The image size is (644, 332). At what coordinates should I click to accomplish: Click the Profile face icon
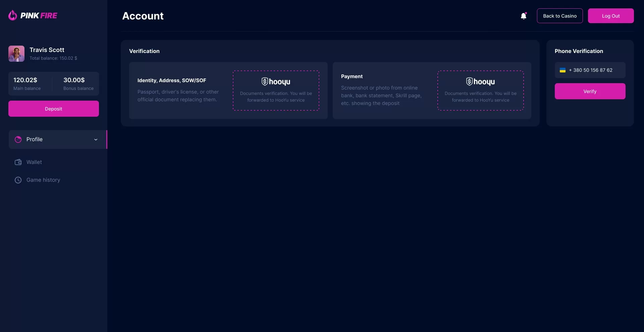pyautogui.click(x=18, y=140)
